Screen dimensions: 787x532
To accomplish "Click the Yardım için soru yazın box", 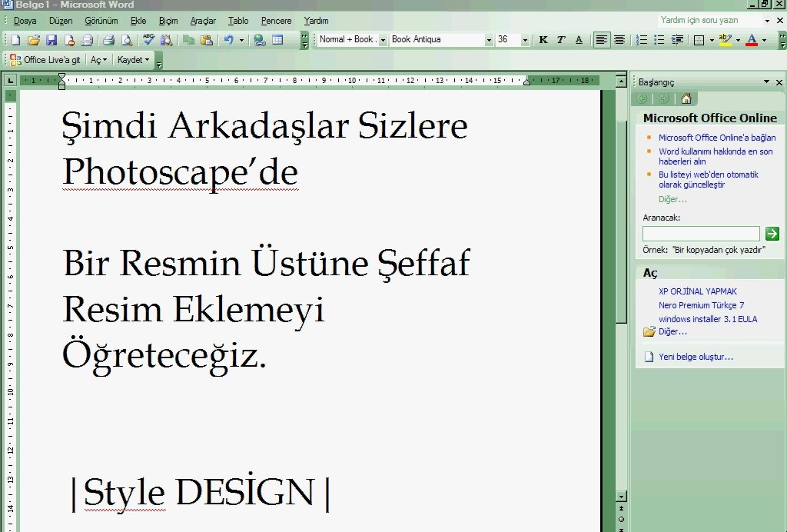I will pos(709,20).
